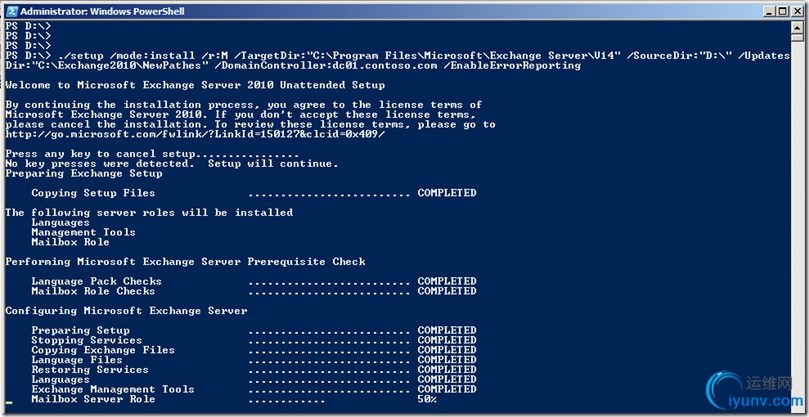Click the 'Language Pack Checks' line
Viewport: 809px width, 417px height.
pyautogui.click(x=253, y=281)
